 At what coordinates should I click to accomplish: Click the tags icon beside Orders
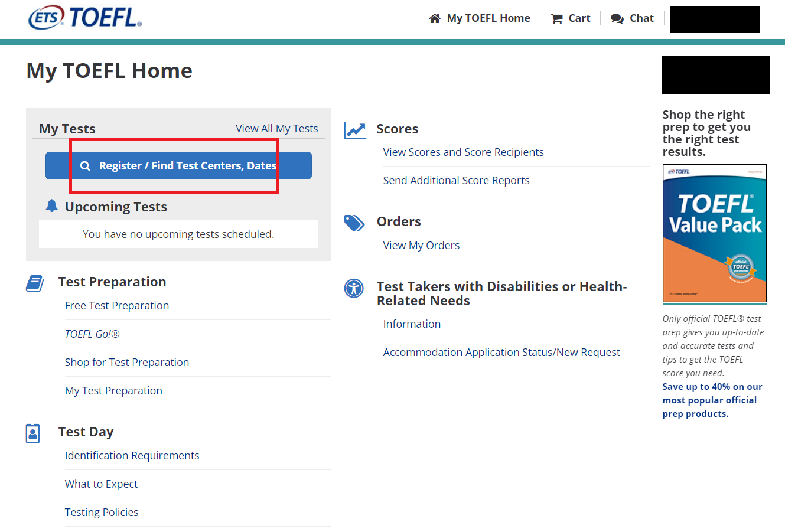coord(354,223)
